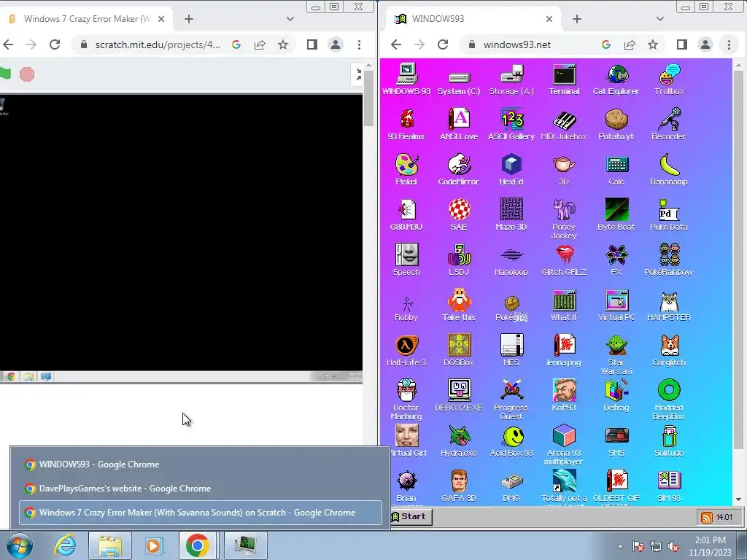This screenshot has height=560, width=747.
Task: Reload the windows93.net page
Action: tap(443, 44)
